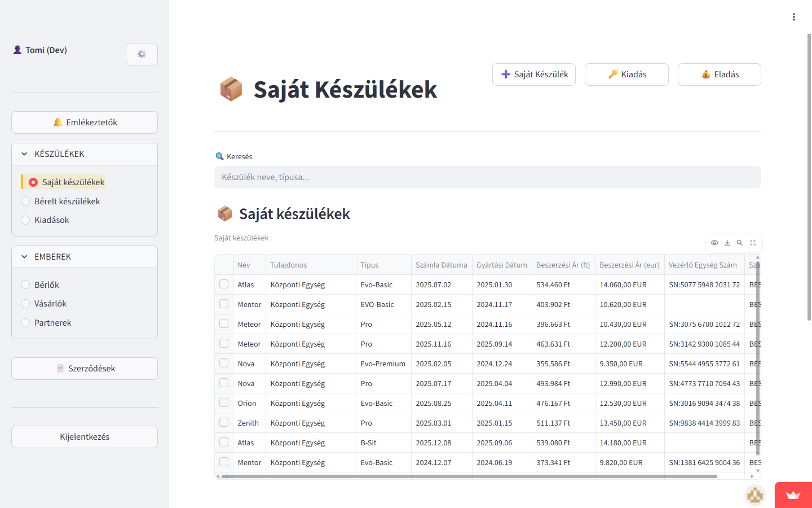
Task: Open the three-dot menu top right
Action: pos(794,17)
